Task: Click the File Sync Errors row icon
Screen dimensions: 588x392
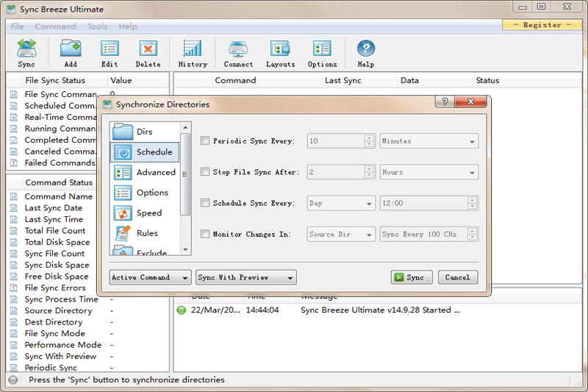Action: (14, 288)
